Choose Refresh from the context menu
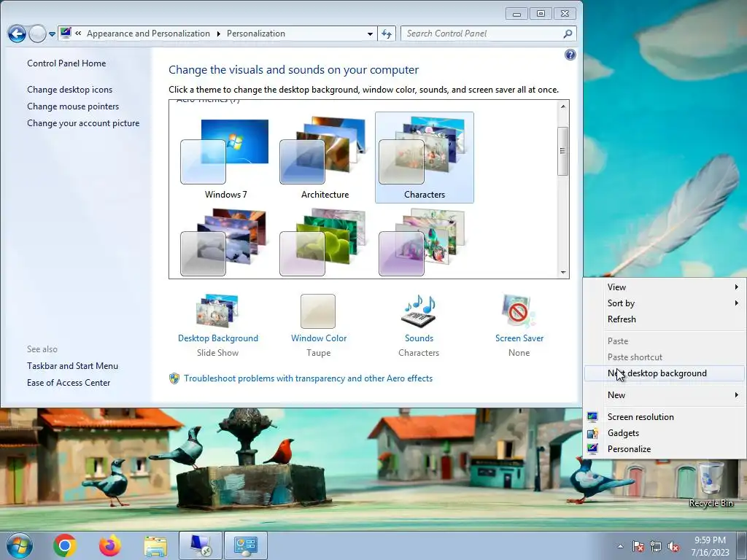This screenshot has height=560, width=747. pos(665,319)
